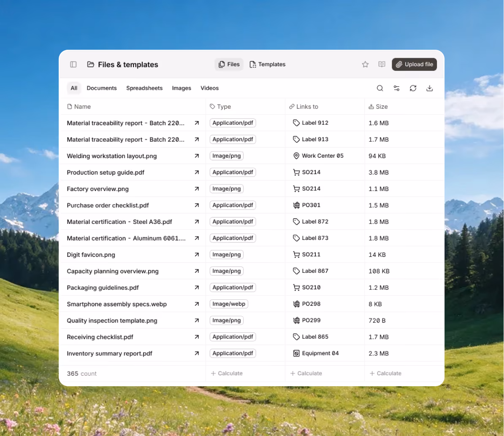The width and height of the screenshot is (504, 436).
Task: Switch to the Files view
Action: (229, 64)
